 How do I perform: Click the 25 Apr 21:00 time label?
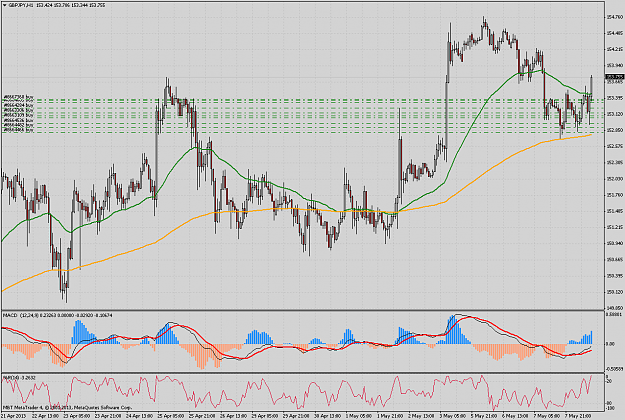click(203, 416)
